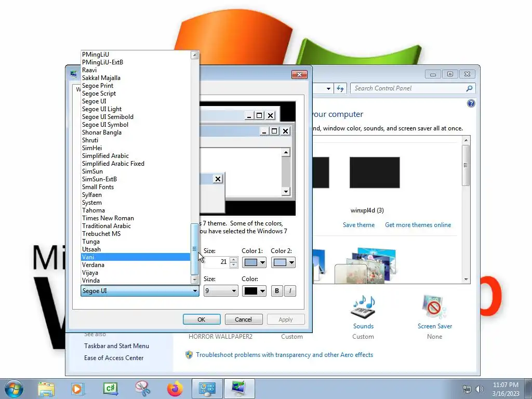The image size is (532, 399).
Task: Toggle Italic font button
Action: point(290,291)
